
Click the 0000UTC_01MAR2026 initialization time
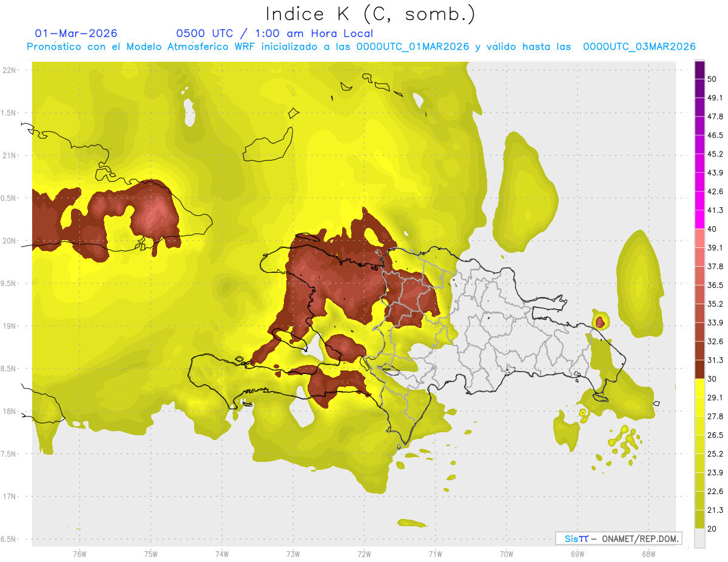413,47
